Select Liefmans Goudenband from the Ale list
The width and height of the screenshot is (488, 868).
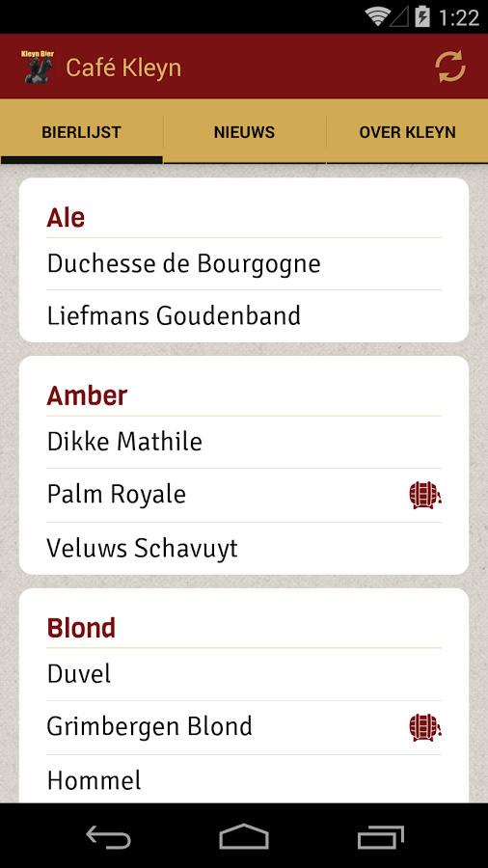click(x=244, y=316)
